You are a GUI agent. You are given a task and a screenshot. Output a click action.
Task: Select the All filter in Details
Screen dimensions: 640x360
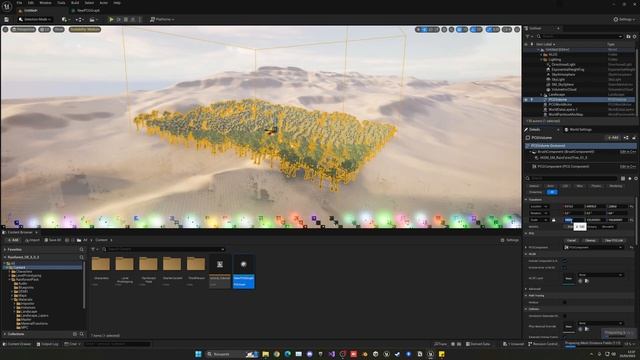pyautogui.click(x=552, y=192)
